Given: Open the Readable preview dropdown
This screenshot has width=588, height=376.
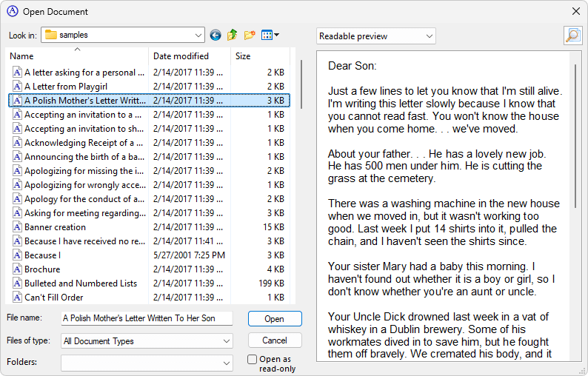Looking at the screenshot, I should 430,36.
